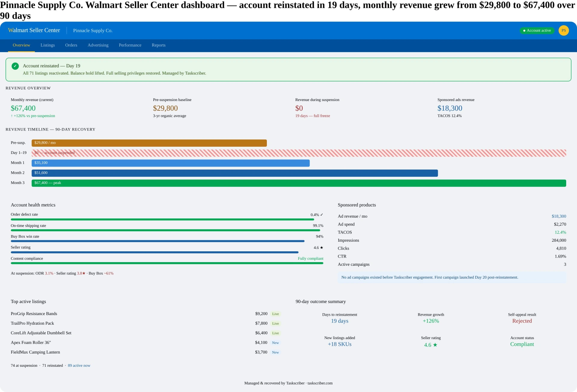Viewport: 577px width, 392px height.
Task: Click the $67,400 monthly revenue value
Action: [x=23, y=108]
